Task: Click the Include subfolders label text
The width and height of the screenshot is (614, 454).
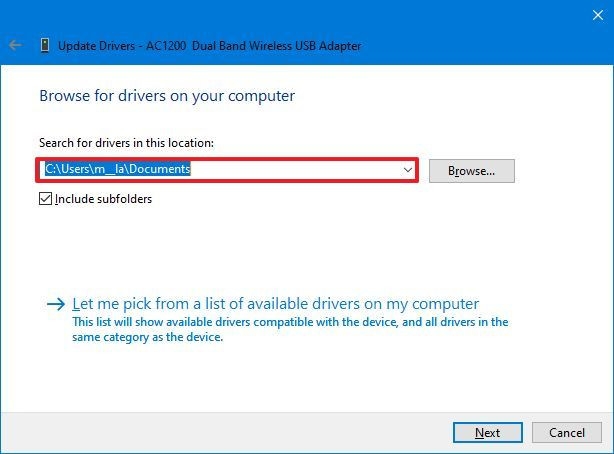Action: click(103, 199)
